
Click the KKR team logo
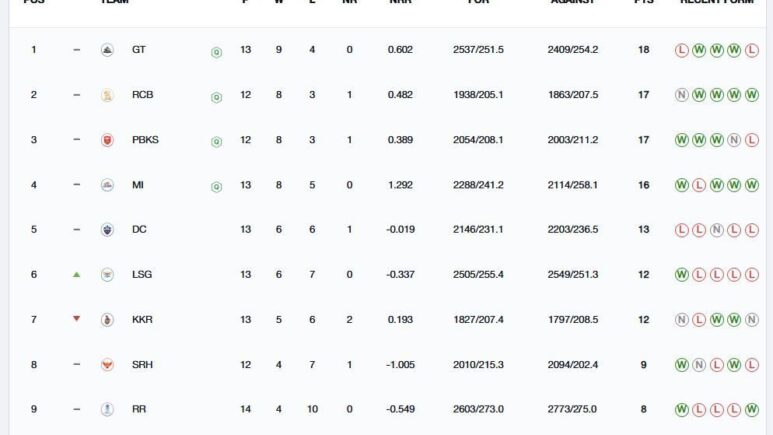tap(107, 320)
